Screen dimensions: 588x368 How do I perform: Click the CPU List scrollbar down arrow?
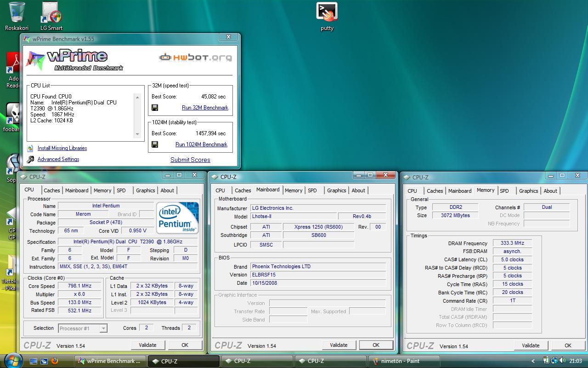[137, 134]
